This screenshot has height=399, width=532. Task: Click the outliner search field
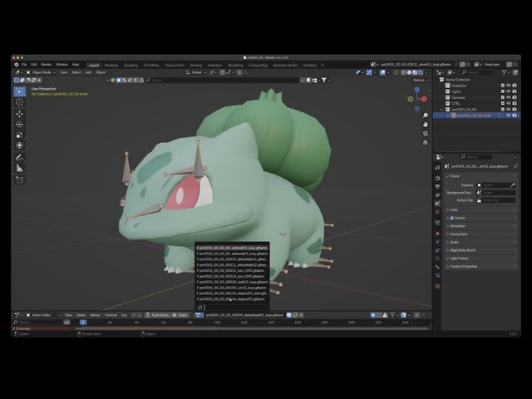(477, 72)
